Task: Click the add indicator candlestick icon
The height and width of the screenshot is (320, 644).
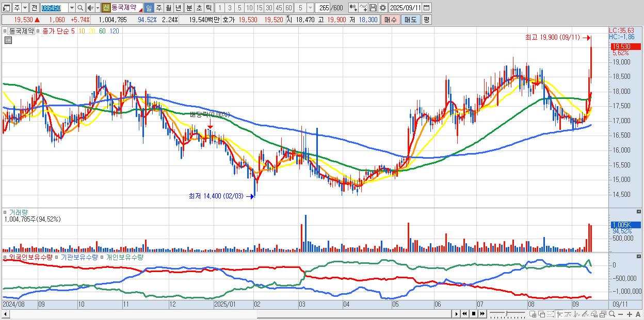Action: coord(353,8)
